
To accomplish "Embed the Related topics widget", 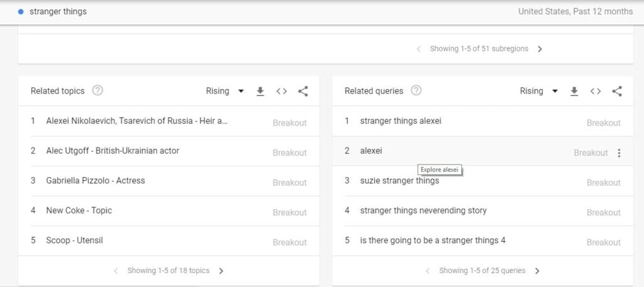I will pos(281,91).
